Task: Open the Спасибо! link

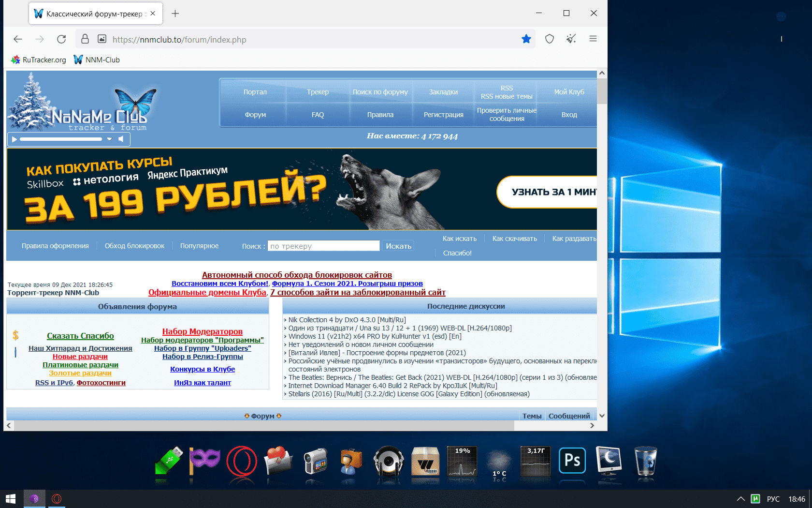Action: (457, 253)
